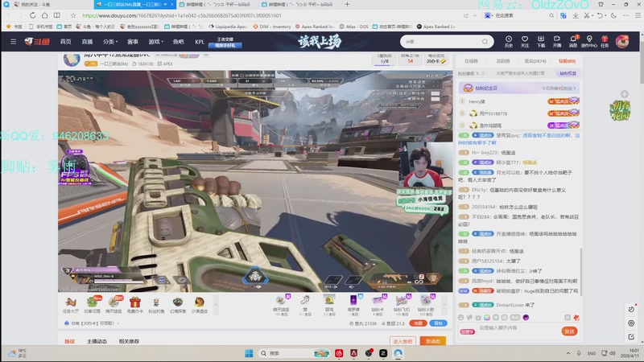
Task: Open the Atlas - DGS bookmark
Action: click(x=353, y=27)
